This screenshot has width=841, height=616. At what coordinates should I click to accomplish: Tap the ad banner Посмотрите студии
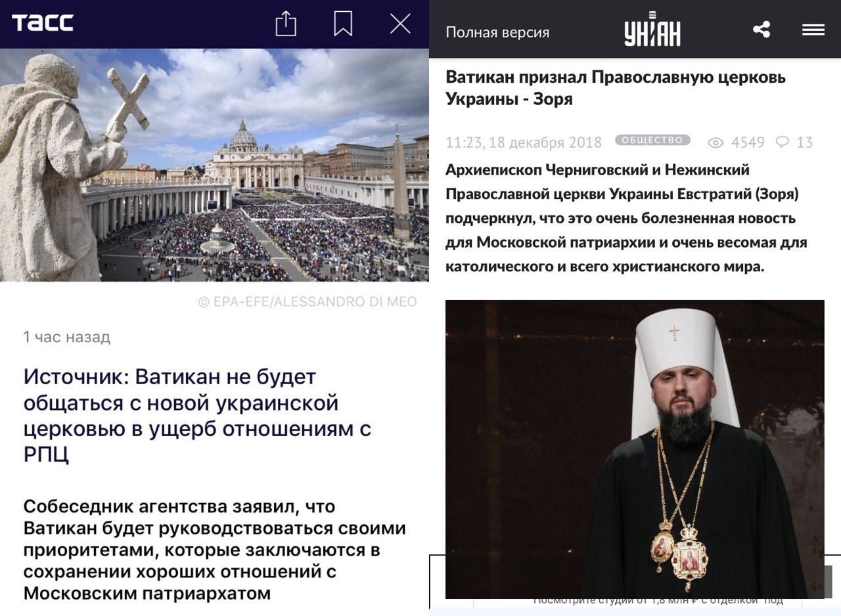(x=657, y=600)
